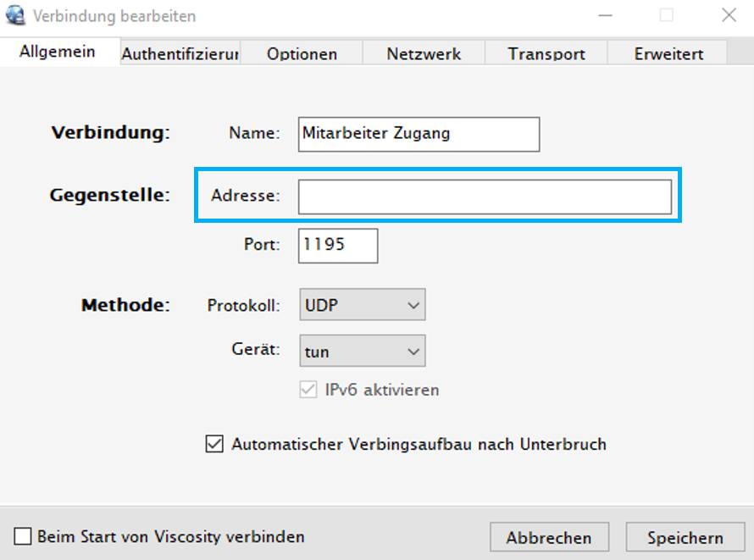Toggle Automatischer Verbingsaufbau nach Unterbruch checkbox
754x560 pixels.
point(214,444)
